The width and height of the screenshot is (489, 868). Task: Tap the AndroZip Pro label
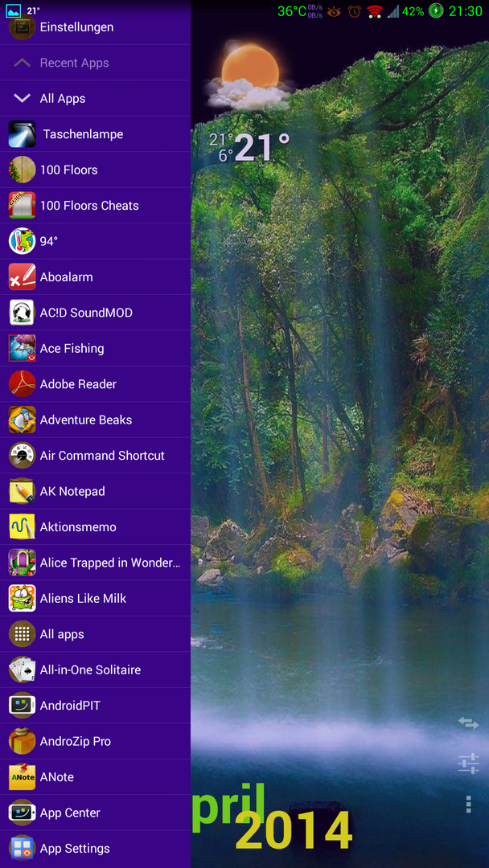pyautogui.click(x=76, y=741)
